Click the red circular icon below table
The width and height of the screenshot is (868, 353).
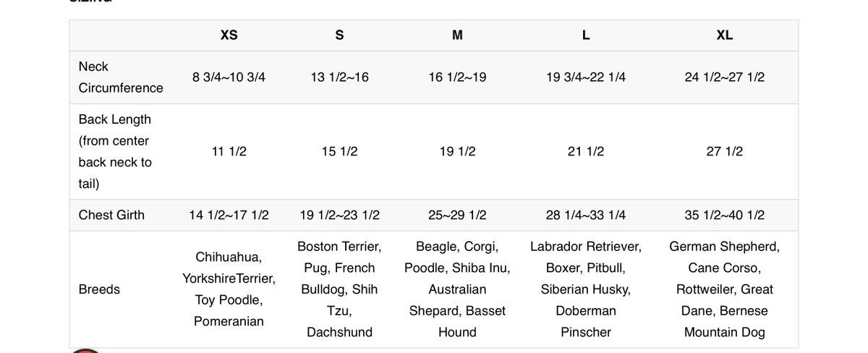pos(86,351)
